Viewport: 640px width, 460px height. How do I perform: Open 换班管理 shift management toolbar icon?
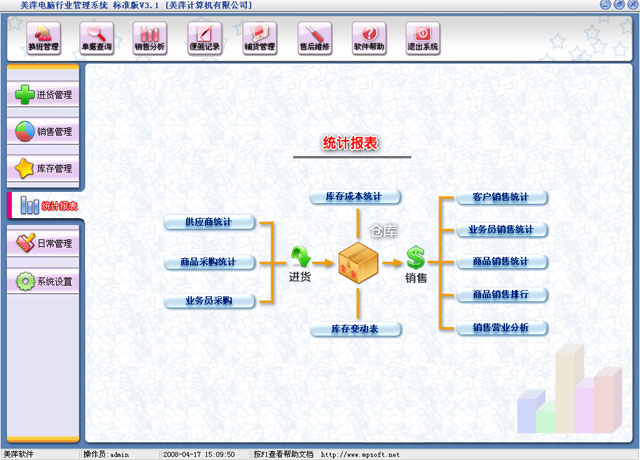tap(43, 38)
